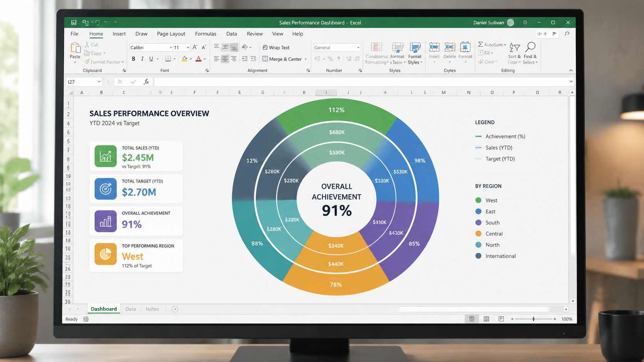Open borders dropdown arrow

point(174,59)
